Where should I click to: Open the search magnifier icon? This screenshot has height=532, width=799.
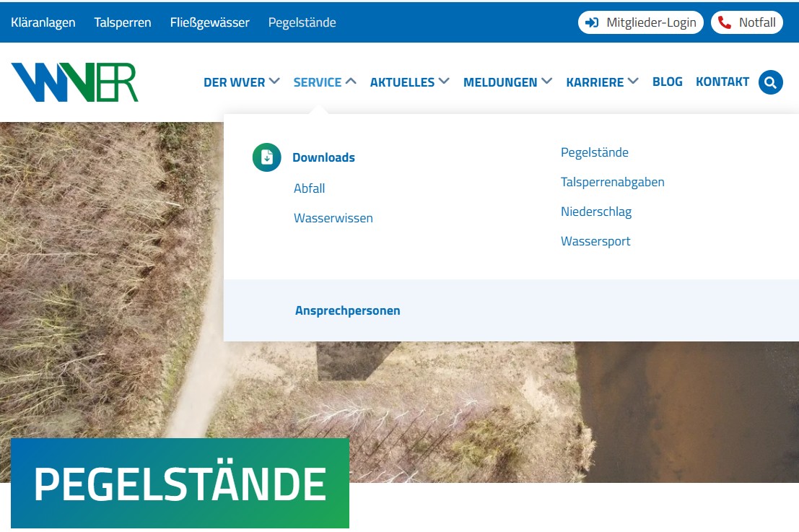tap(770, 82)
